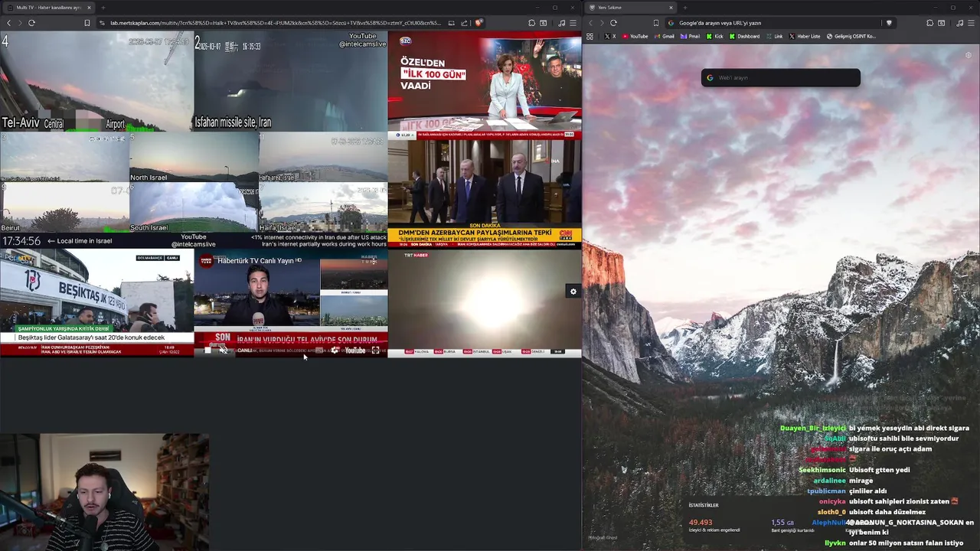This screenshot has height=551, width=980.
Task: Open the Link bookmark
Action: (x=774, y=36)
